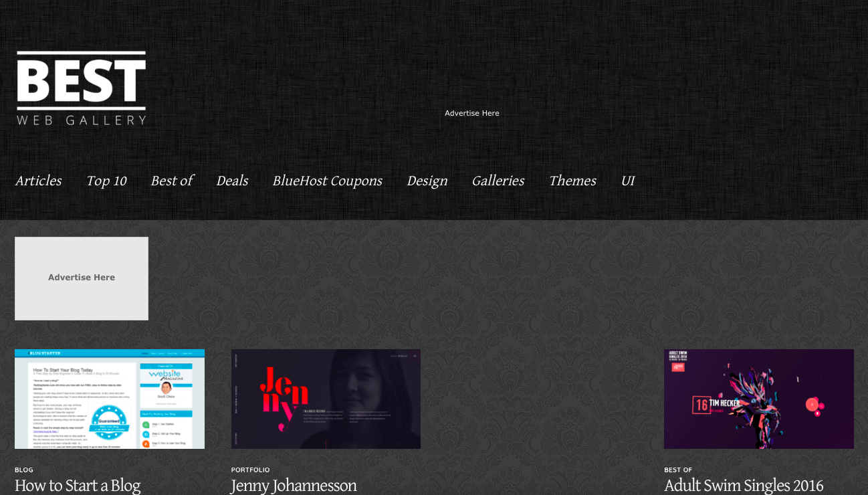Click the Advertise Here header link

tap(471, 113)
